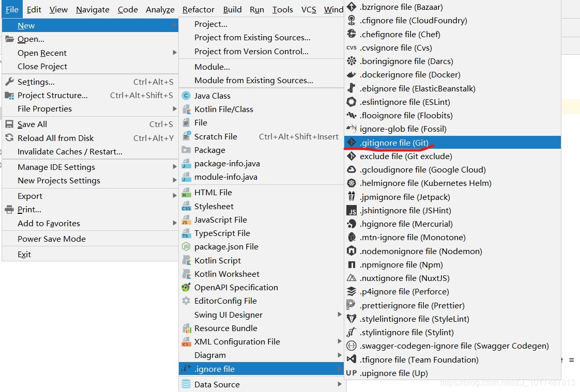Select the Exit entry
Image resolution: width=580 pixels, height=392 pixels.
click(x=24, y=254)
